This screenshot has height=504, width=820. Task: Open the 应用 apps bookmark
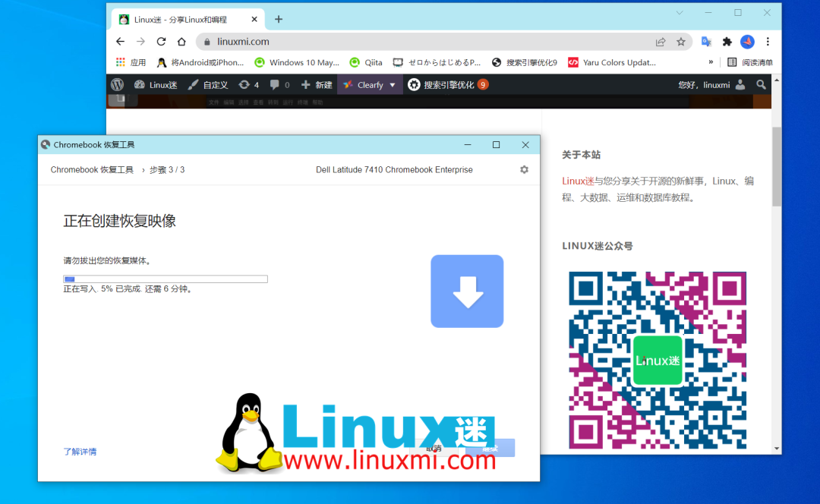(x=131, y=62)
